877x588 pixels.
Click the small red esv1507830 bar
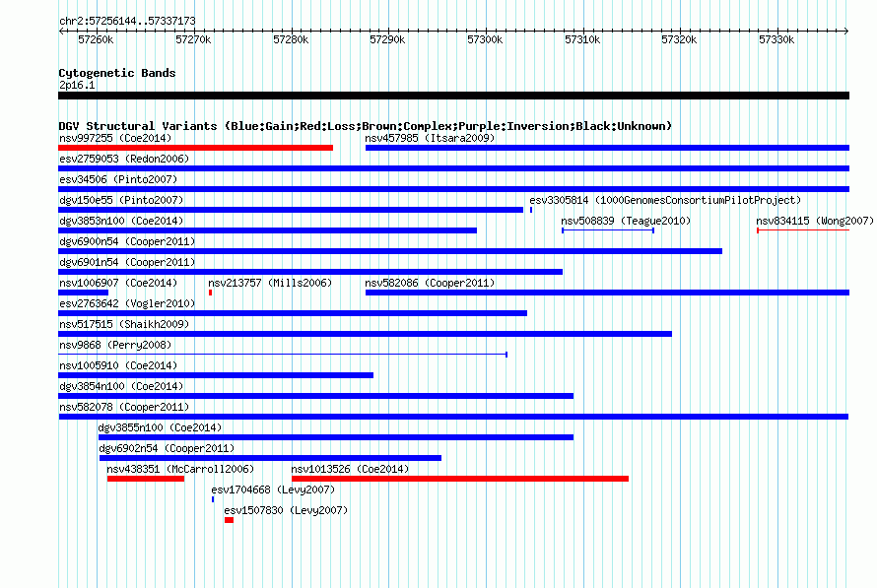point(229,520)
